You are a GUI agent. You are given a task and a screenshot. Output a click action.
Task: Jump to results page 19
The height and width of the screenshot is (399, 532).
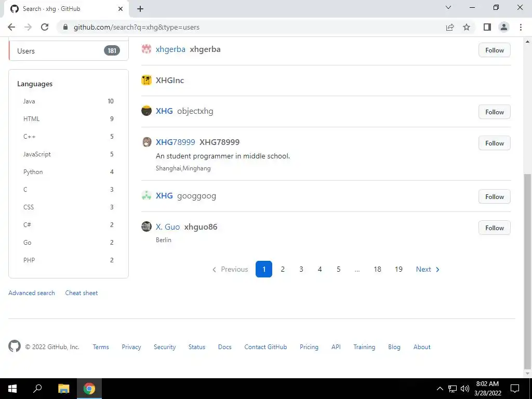click(398, 269)
